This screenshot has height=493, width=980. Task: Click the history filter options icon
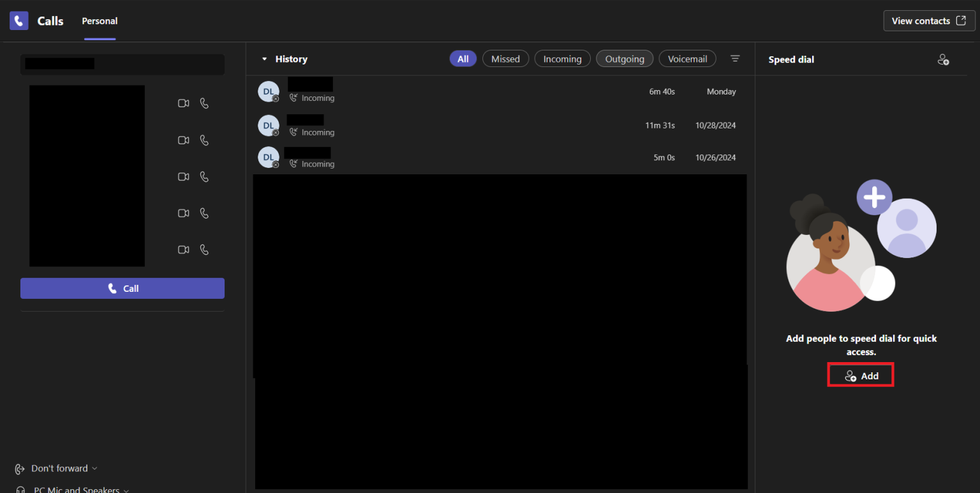point(735,59)
